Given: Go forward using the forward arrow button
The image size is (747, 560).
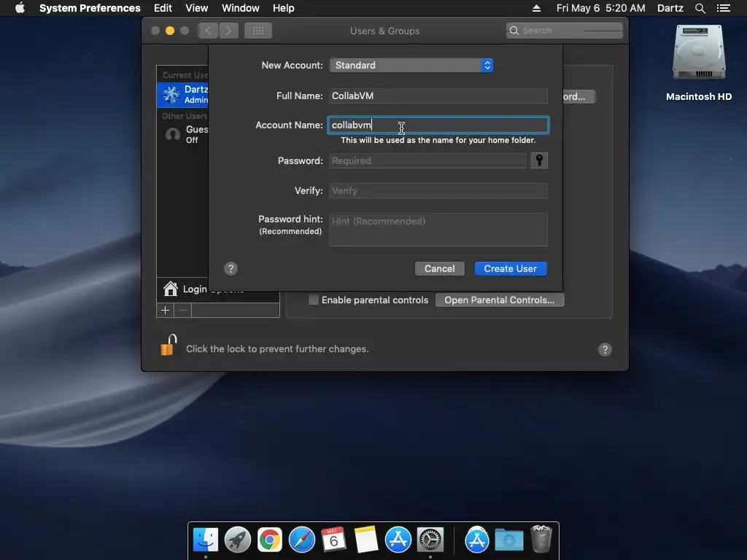Looking at the screenshot, I should (x=228, y=31).
